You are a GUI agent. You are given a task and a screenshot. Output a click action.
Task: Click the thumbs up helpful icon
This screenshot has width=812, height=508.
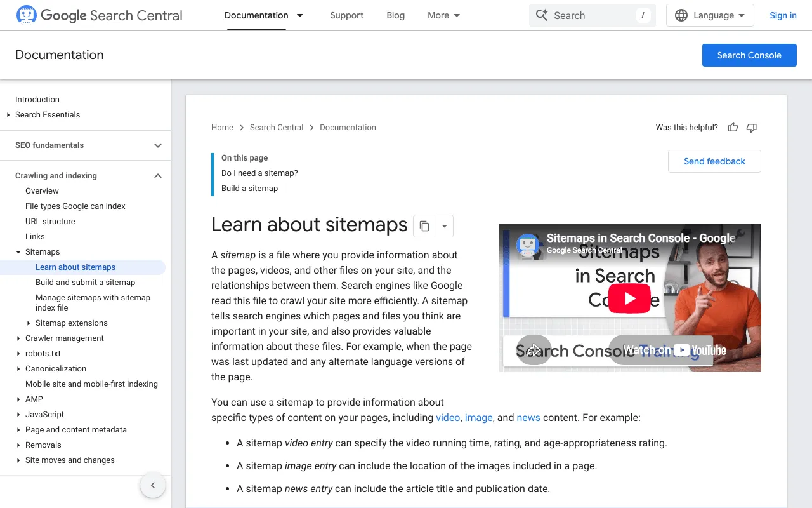pyautogui.click(x=733, y=128)
